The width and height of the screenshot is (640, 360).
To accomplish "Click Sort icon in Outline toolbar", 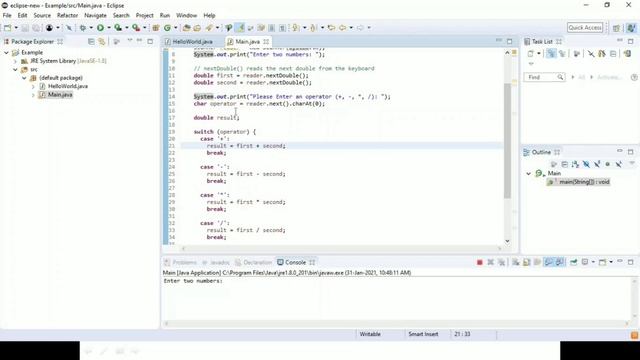I will (x=576, y=164).
